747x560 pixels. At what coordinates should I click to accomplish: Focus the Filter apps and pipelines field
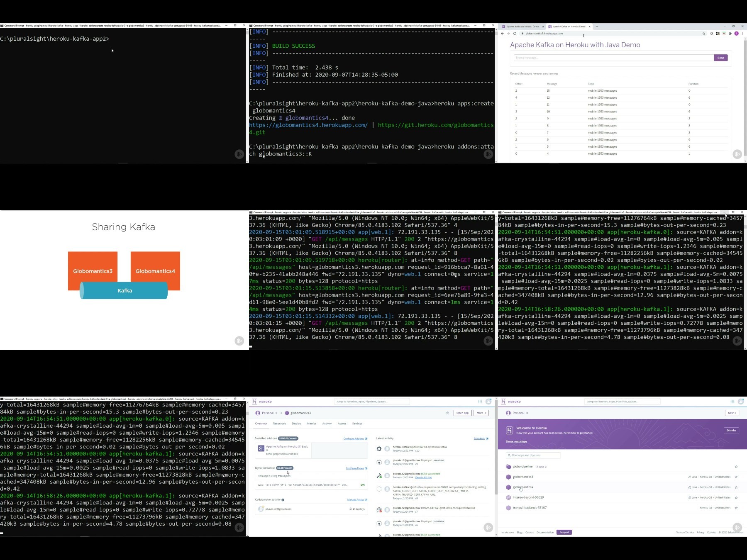click(x=533, y=455)
